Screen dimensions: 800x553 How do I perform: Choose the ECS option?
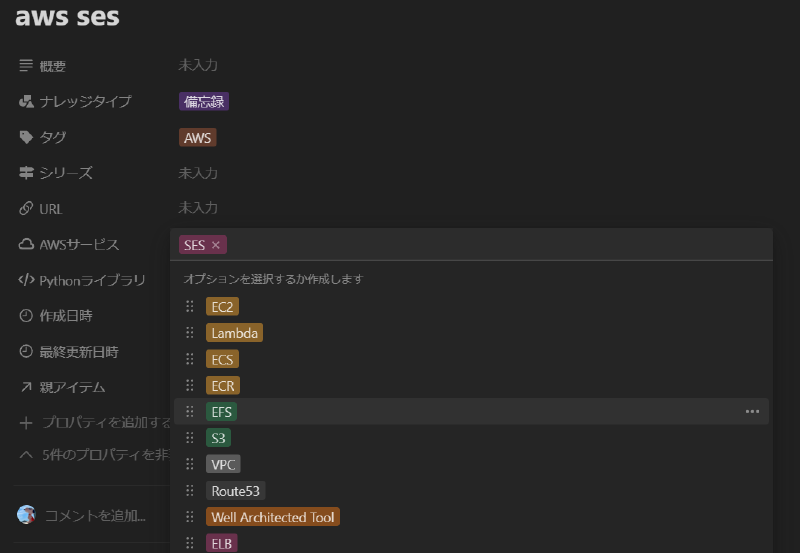(222, 359)
